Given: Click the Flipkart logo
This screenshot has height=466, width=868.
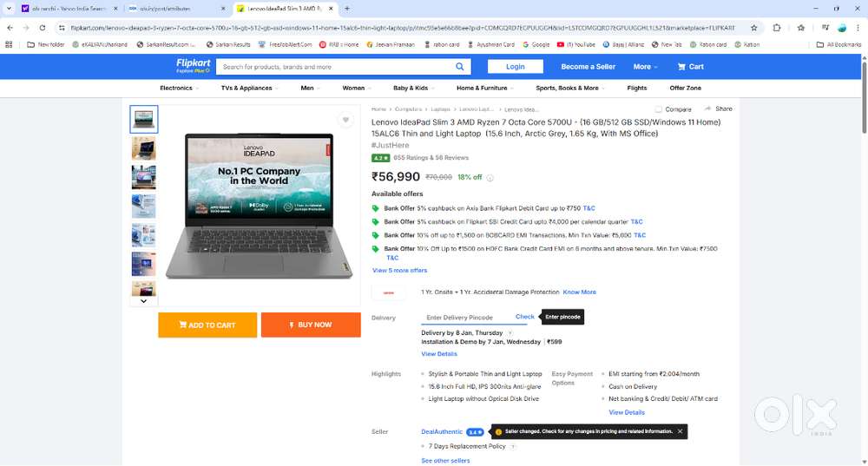Looking at the screenshot, I should coord(193,66).
